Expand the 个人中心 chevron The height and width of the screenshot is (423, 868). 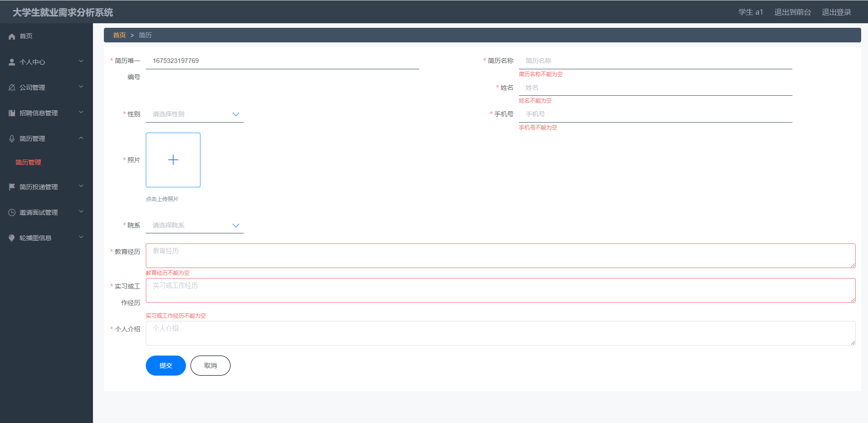81,61
